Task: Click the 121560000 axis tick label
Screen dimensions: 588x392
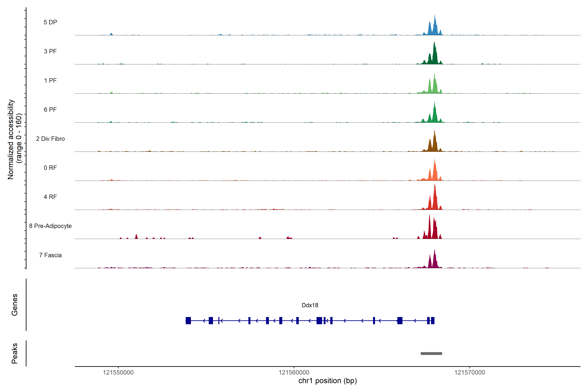Action: click(x=294, y=372)
